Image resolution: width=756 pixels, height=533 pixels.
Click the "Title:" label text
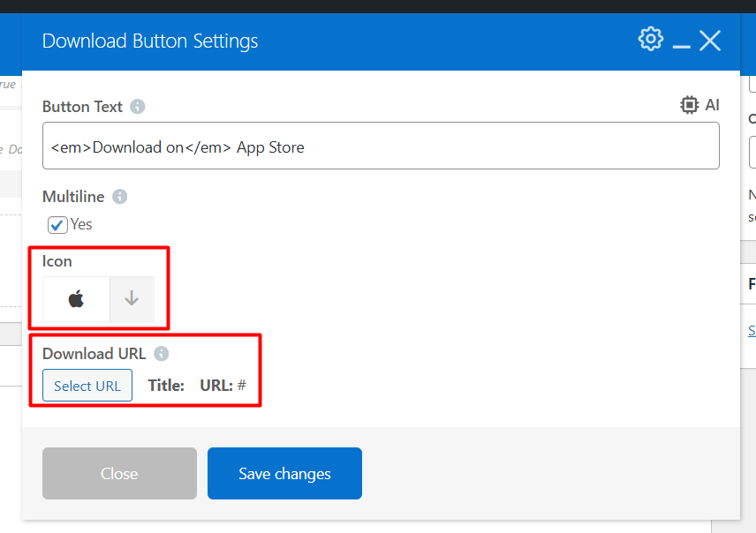tap(166, 386)
